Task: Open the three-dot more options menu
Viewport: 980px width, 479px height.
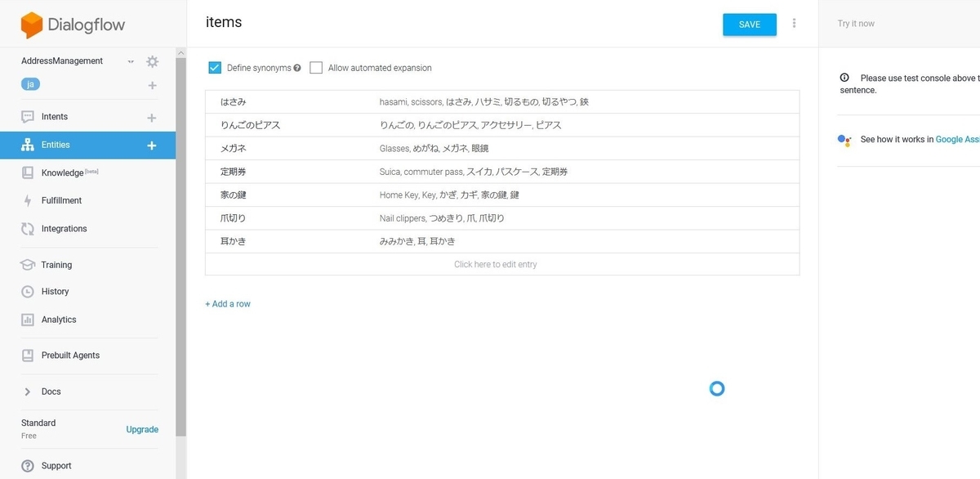Action: 794,24
